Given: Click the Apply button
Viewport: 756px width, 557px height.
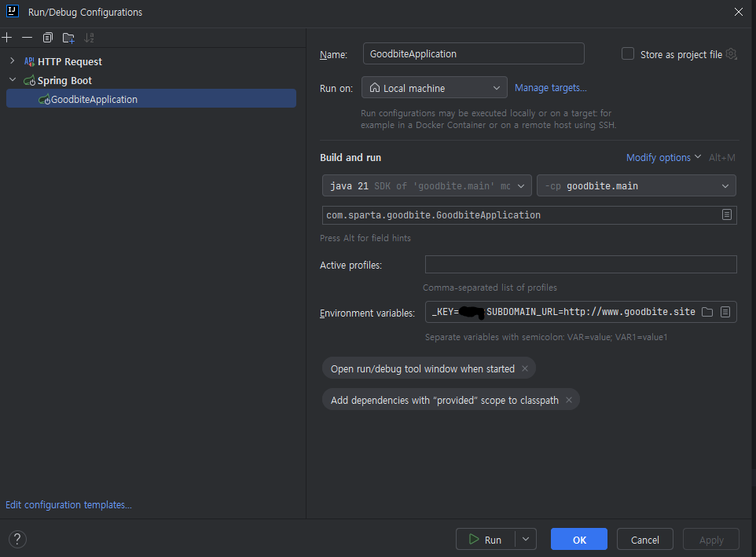Looking at the screenshot, I should click(711, 539).
